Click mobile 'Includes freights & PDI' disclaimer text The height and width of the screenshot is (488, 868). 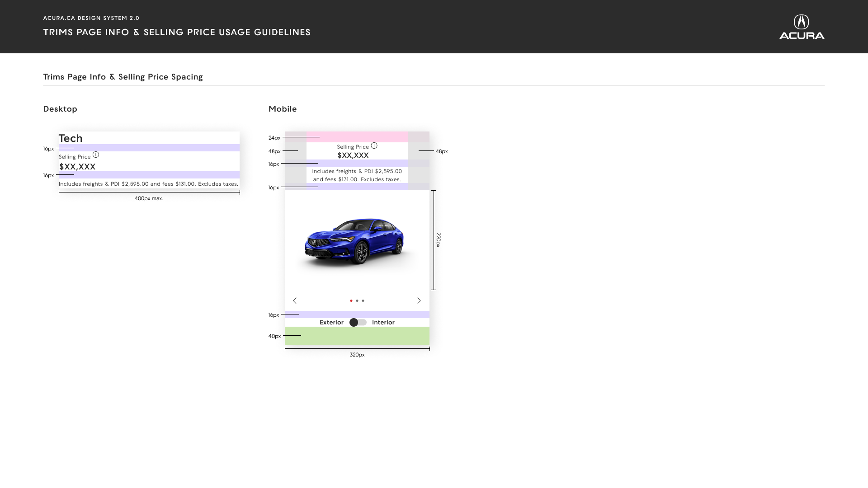coord(357,175)
